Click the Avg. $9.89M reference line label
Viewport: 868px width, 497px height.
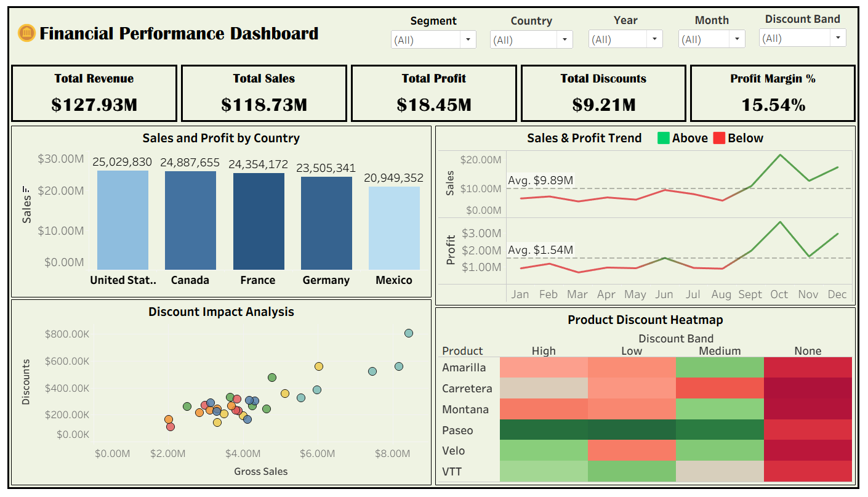click(x=540, y=180)
